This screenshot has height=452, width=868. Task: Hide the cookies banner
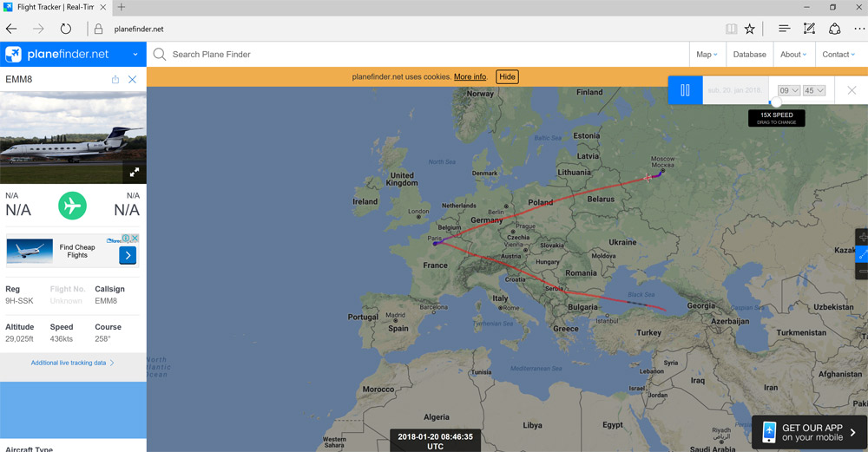point(507,77)
